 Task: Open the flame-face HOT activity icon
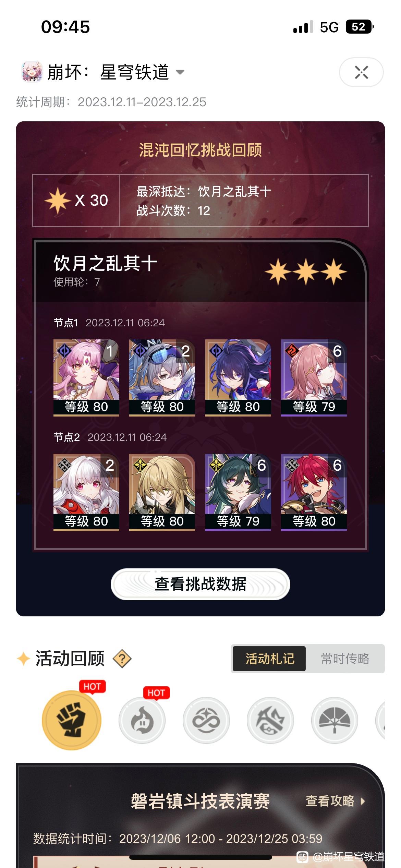[x=142, y=720]
